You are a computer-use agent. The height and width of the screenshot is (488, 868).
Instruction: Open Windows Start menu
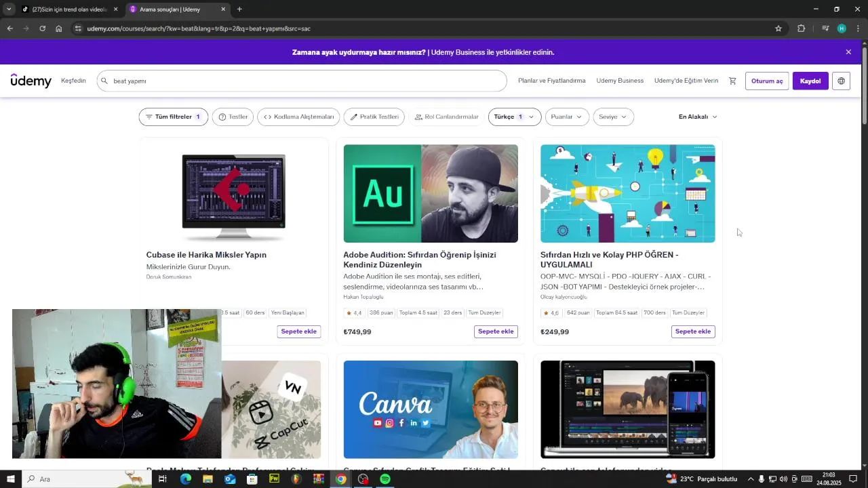pos(10,479)
